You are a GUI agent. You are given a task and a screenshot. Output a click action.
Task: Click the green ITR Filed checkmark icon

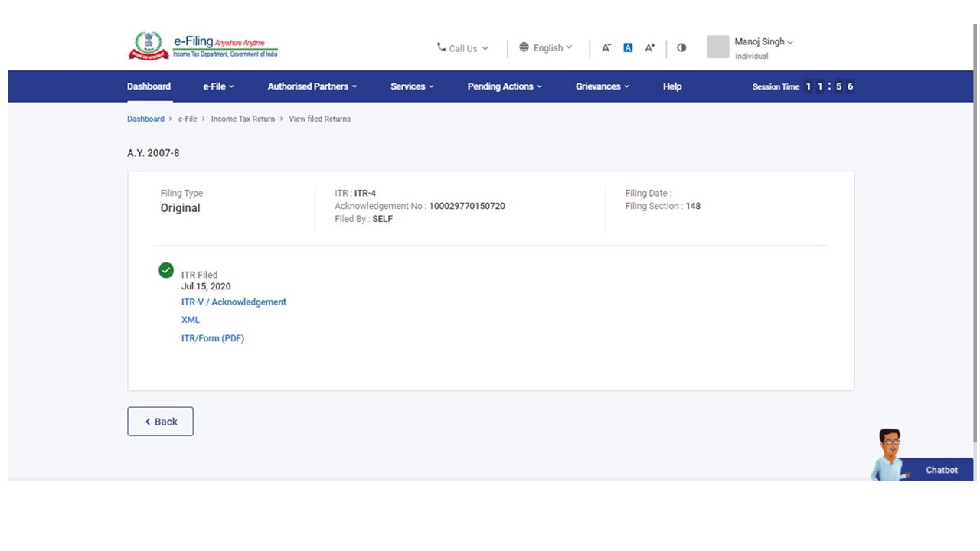[x=166, y=270]
